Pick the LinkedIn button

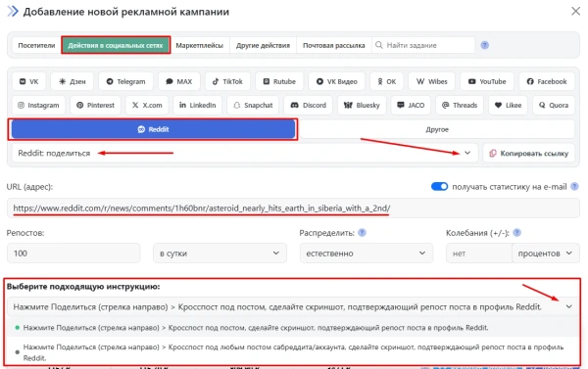[197, 106]
